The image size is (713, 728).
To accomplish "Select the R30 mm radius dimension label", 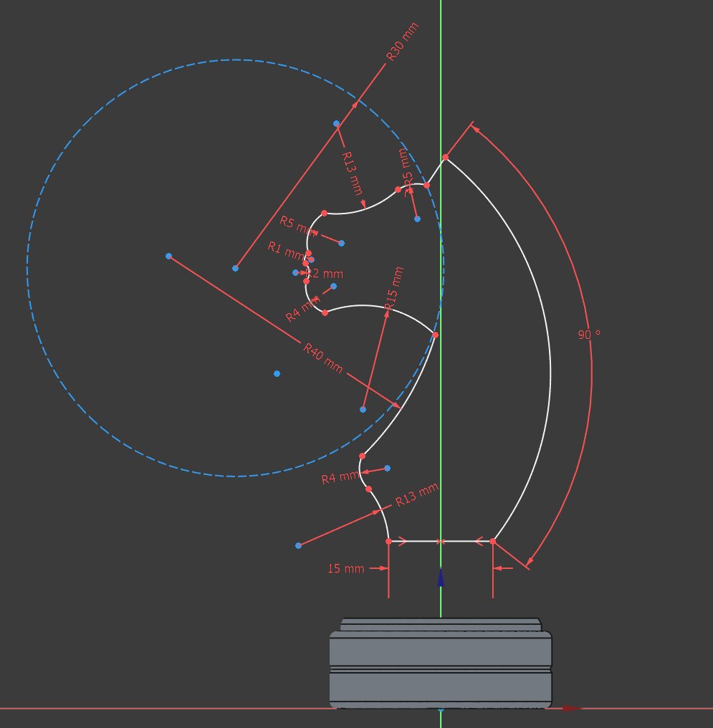I will tap(403, 42).
